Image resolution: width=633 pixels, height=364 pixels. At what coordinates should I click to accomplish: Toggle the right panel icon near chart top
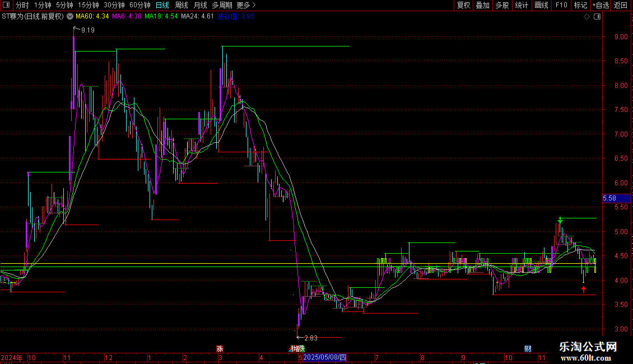597,17
